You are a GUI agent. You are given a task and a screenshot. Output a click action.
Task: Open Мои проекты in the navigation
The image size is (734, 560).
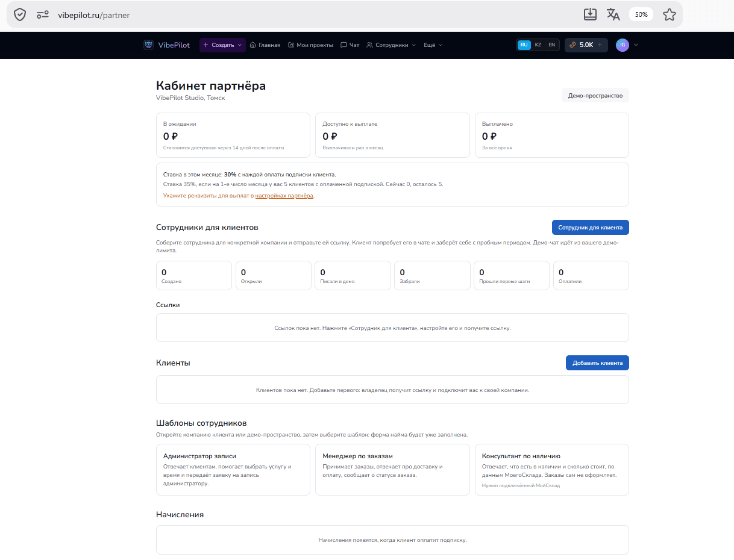coord(310,45)
